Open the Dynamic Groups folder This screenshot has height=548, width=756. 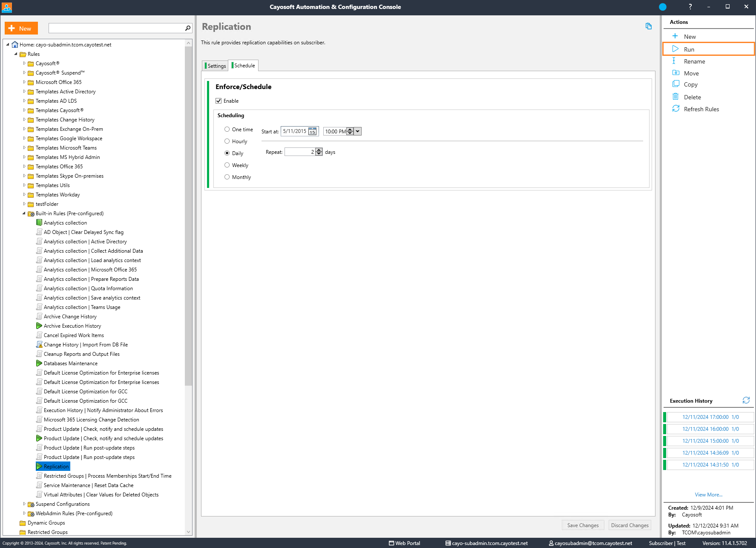[x=46, y=523]
